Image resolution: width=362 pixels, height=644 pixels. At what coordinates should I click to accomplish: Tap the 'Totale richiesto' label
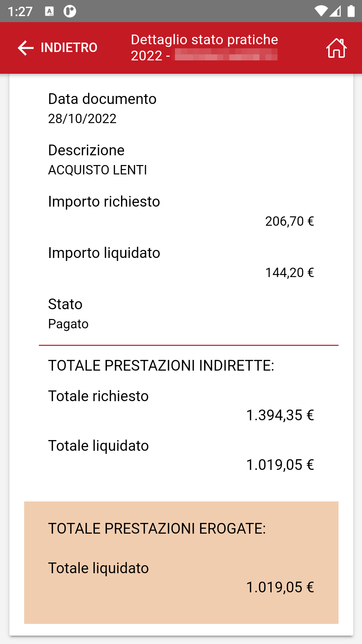(98, 396)
